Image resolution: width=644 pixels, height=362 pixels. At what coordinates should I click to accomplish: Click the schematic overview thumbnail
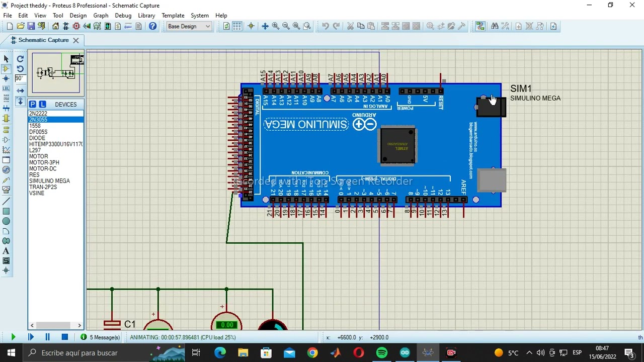56,72
